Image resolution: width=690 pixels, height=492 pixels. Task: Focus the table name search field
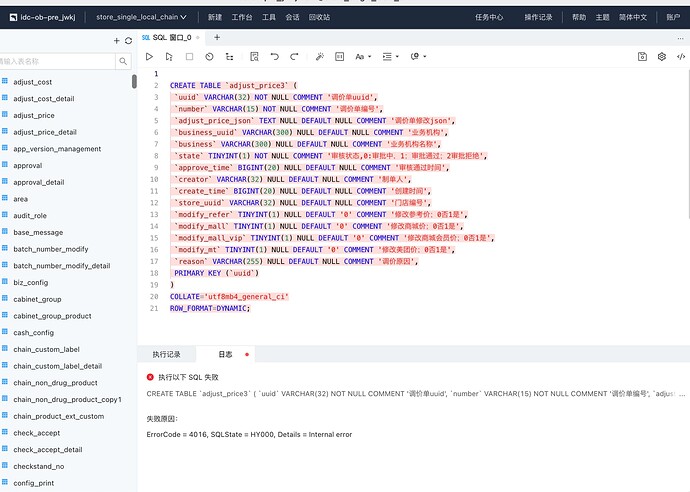pyautogui.click(x=57, y=61)
